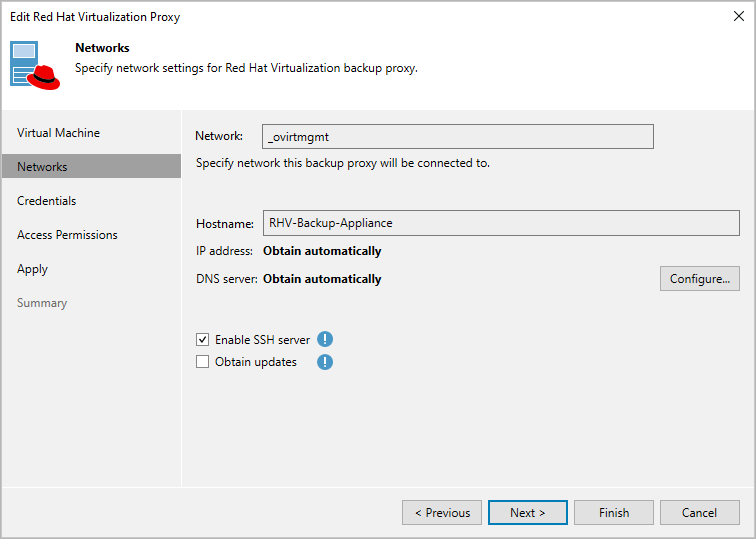Click the Network field showing _ovirtmgmt

[x=458, y=136]
